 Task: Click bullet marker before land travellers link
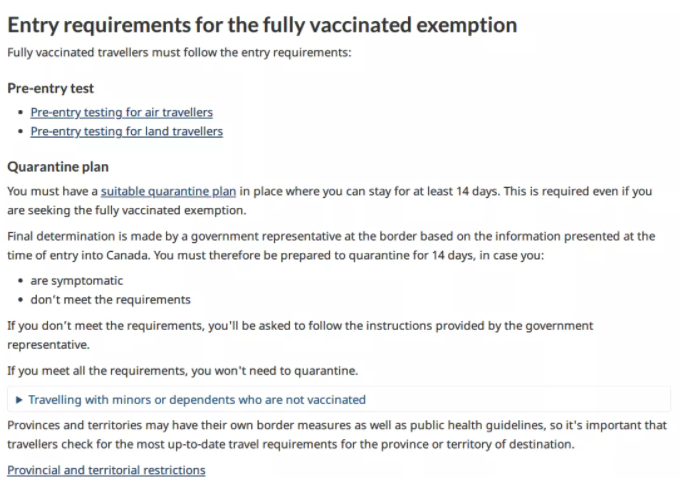click(x=20, y=132)
